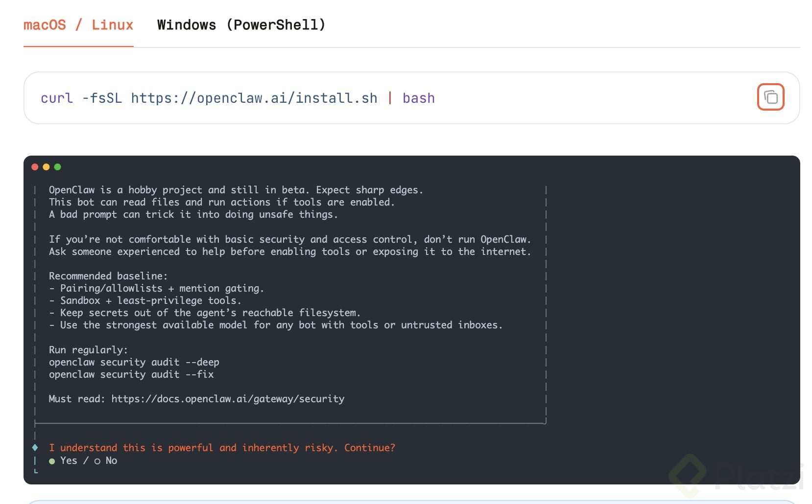This screenshot has height=504, width=812.
Task: Open the gateway security documentation link
Action: click(228, 399)
